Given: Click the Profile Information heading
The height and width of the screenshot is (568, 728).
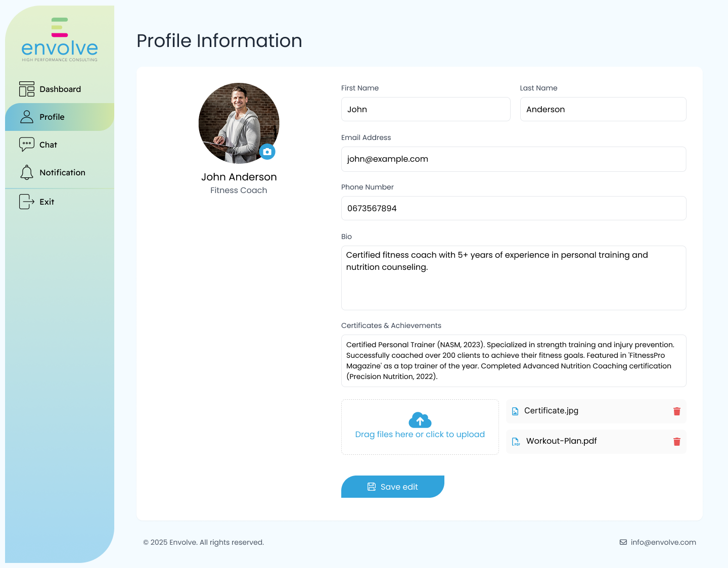Looking at the screenshot, I should pyautogui.click(x=219, y=41).
